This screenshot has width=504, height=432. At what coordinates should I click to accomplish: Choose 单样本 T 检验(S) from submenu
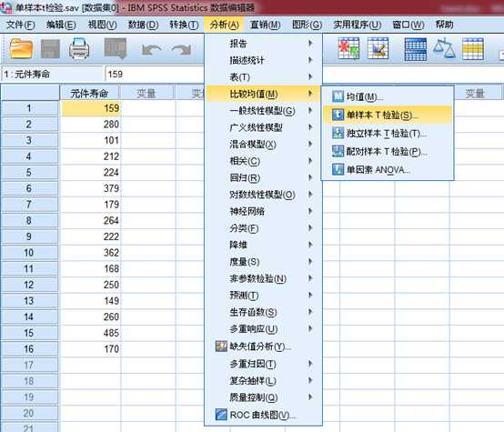pos(388,115)
